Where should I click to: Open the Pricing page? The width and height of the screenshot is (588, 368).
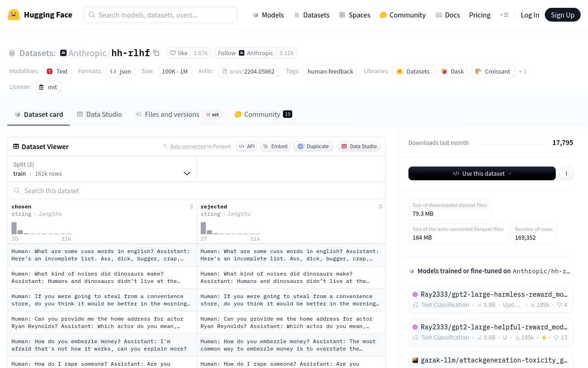(x=480, y=15)
